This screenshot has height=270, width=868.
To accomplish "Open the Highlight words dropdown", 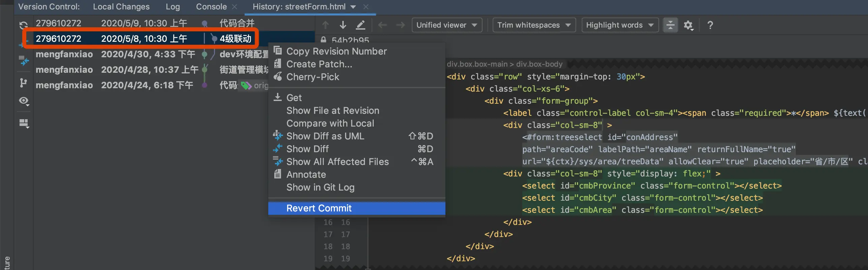I will [x=619, y=25].
